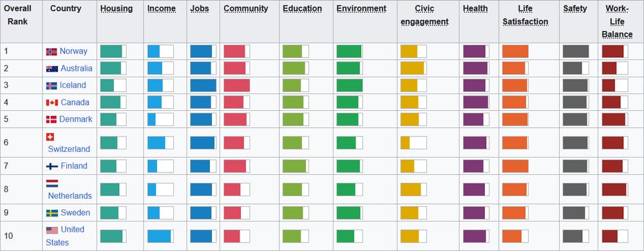The width and height of the screenshot is (644, 251).
Task: Click the Norway flag icon
Action: [x=52, y=51]
